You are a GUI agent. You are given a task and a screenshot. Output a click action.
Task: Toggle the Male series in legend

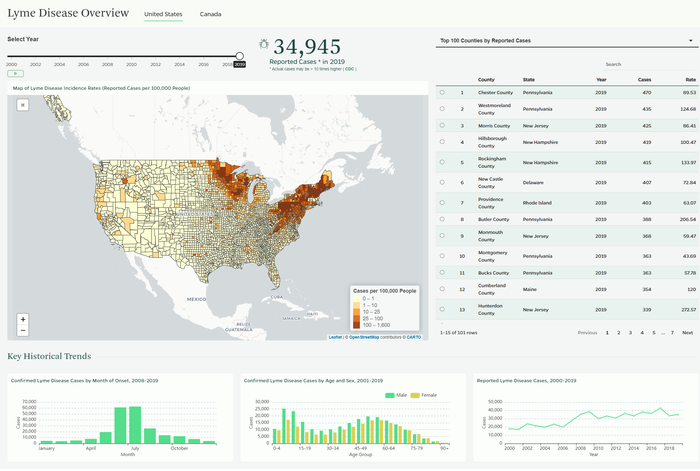click(x=396, y=395)
